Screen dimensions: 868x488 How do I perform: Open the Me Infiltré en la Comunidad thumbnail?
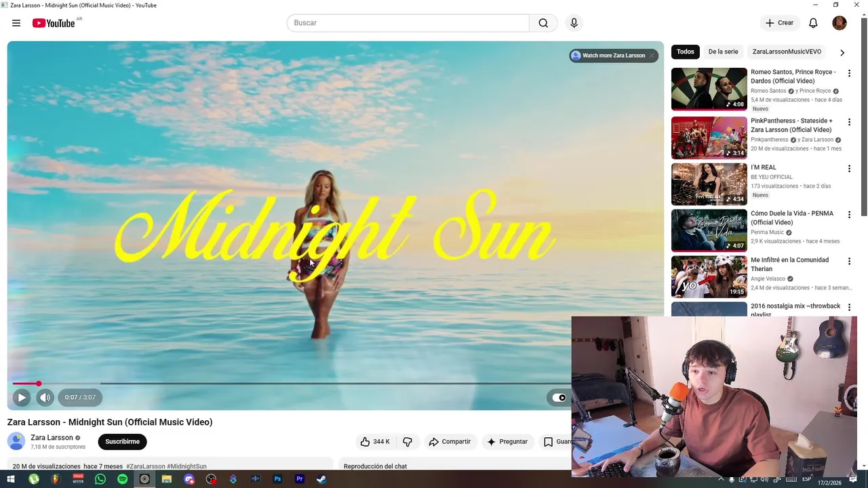(709, 277)
